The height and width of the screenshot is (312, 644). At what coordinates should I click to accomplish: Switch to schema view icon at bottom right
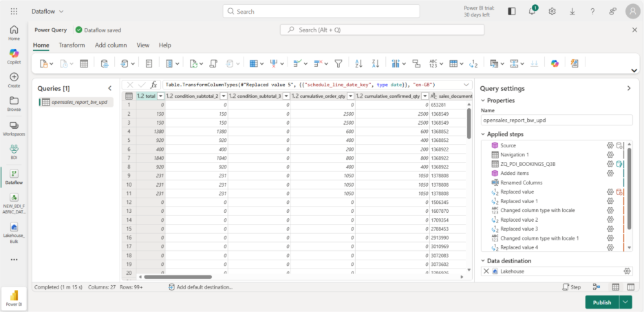630,287
